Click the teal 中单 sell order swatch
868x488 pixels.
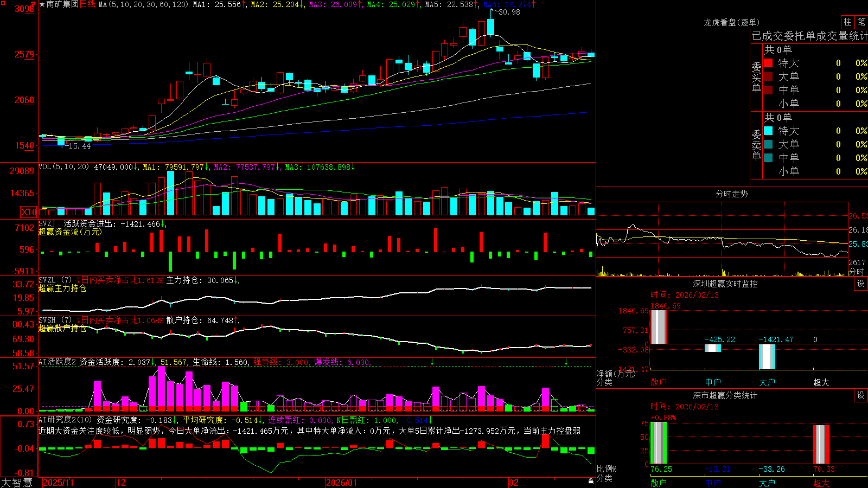(x=768, y=158)
